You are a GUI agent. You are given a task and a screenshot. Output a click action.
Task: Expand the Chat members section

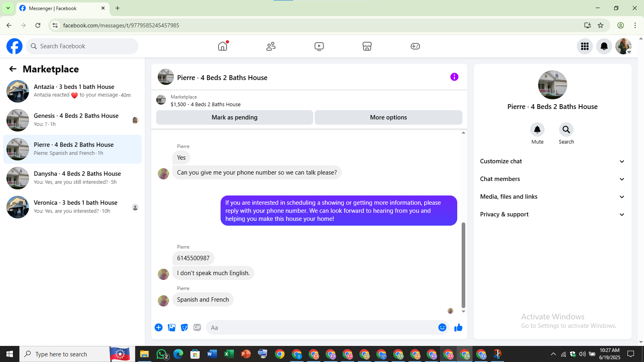[552, 179]
